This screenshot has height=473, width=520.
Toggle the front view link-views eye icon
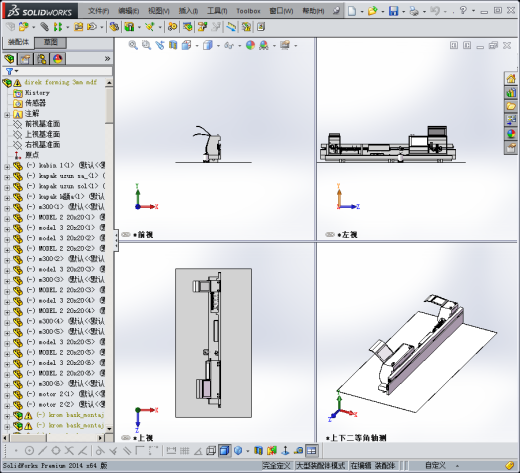pyautogui.click(x=126, y=235)
